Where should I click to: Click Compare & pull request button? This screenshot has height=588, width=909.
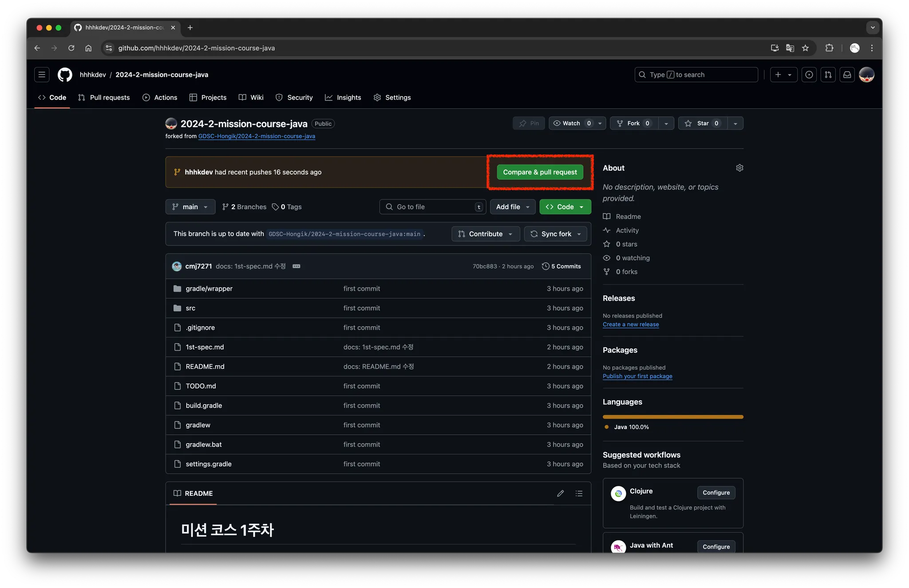point(540,172)
